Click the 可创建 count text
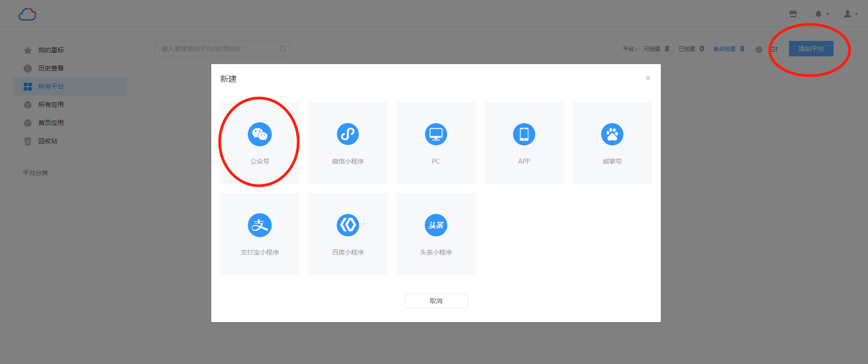868x364 pixels. pos(656,49)
